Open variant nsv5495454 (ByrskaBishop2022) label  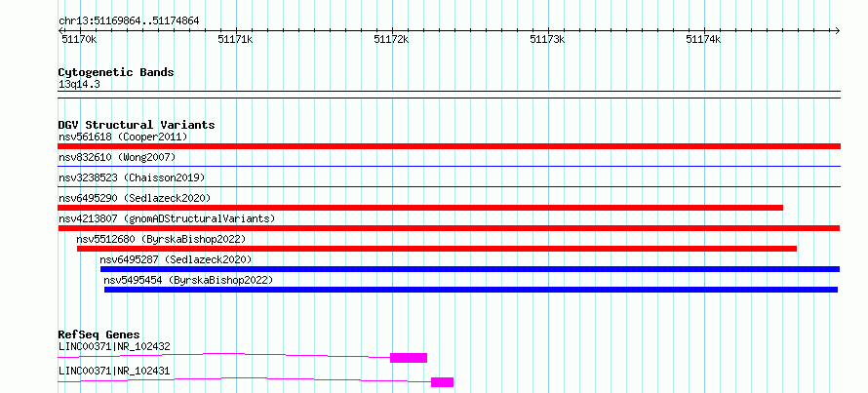[x=188, y=280]
